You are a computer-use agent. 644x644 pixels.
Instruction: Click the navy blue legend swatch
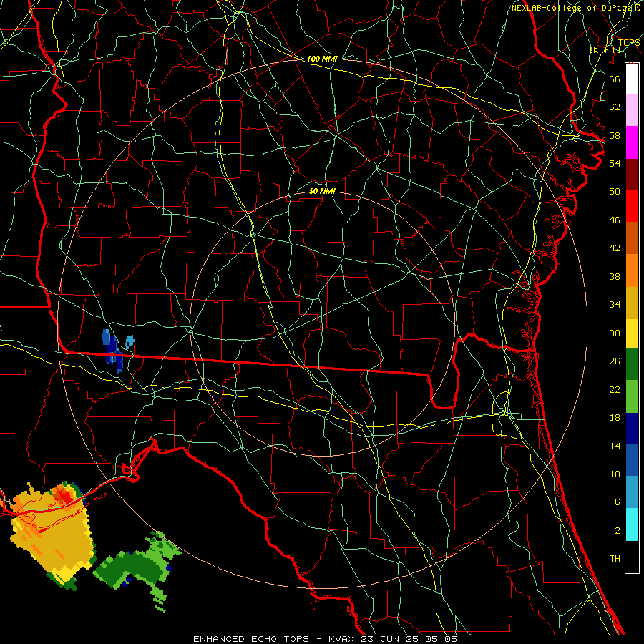(632, 429)
